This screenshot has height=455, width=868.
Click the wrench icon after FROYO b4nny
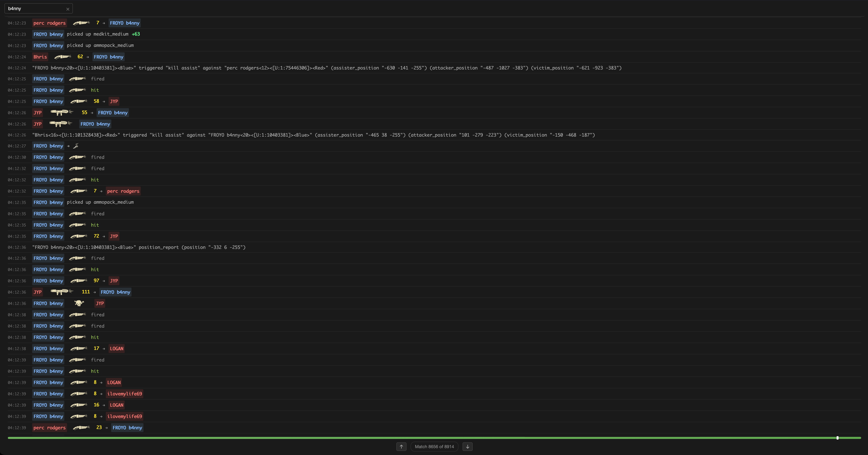[76, 146]
